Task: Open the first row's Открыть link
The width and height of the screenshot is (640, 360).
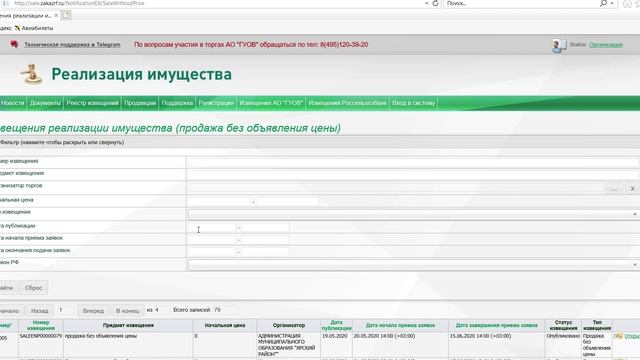Action: tap(632, 336)
